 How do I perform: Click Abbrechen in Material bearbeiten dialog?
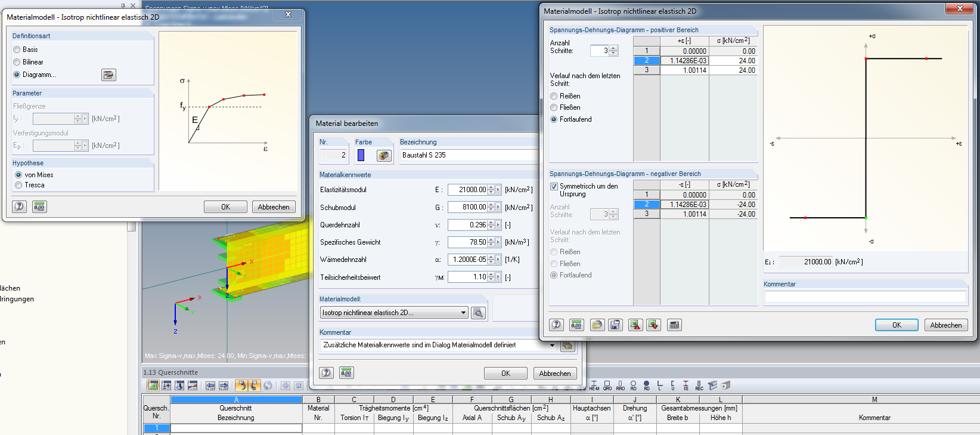[x=555, y=373]
